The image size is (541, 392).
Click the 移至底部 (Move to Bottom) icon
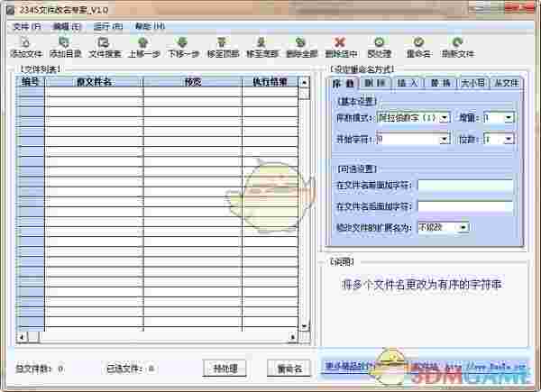[x=261, y=47]
